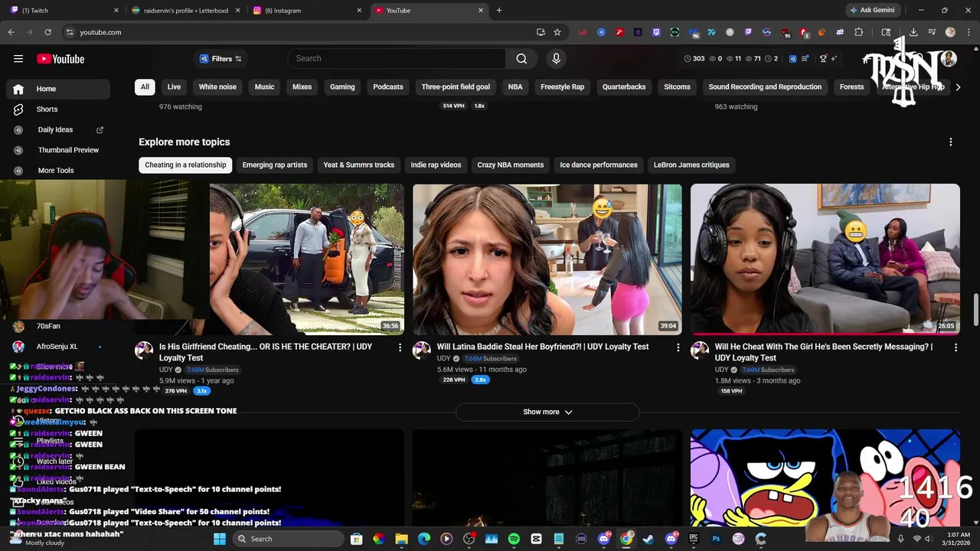Open options for the Will Latina Baddie video
The width and height of the screenshot is (980, 551).
[x=678, y=347]
